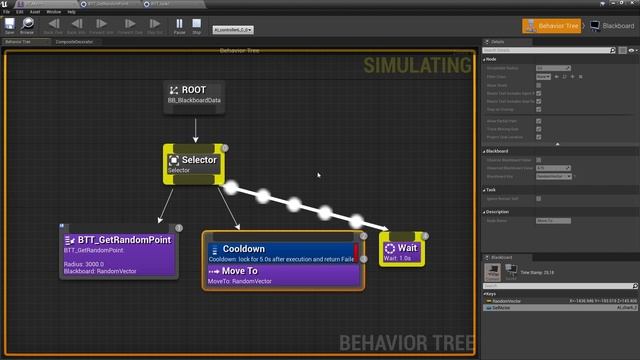Click the Move To arrow icon
Screen dimensions: 640x360
214,271
